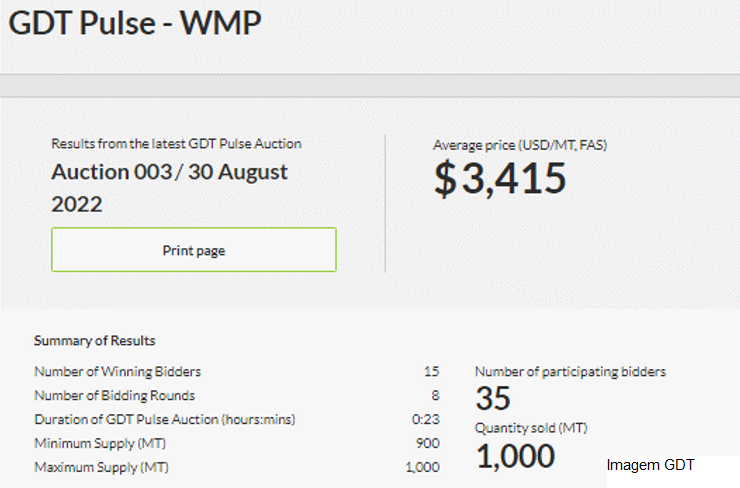This screenshot has height=488, width=740.
Task: Click the Maximum Supply (MT) label
Action: click(x=101, y=467)
